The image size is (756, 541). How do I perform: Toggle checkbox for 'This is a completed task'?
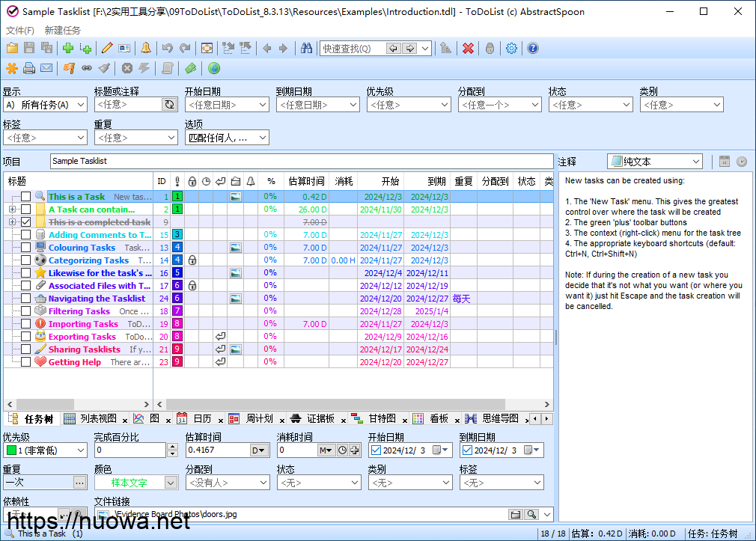pyautogui.click(x=26, y=222)
